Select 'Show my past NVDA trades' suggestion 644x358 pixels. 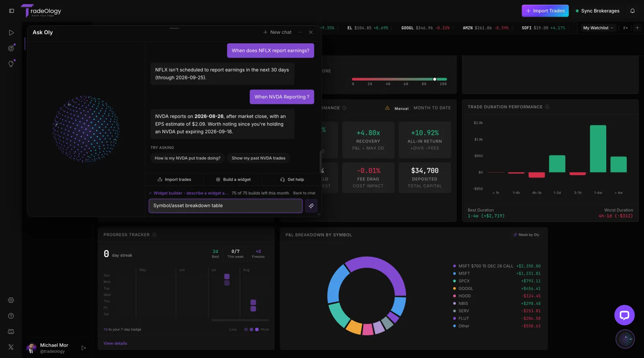coord(258,158)
